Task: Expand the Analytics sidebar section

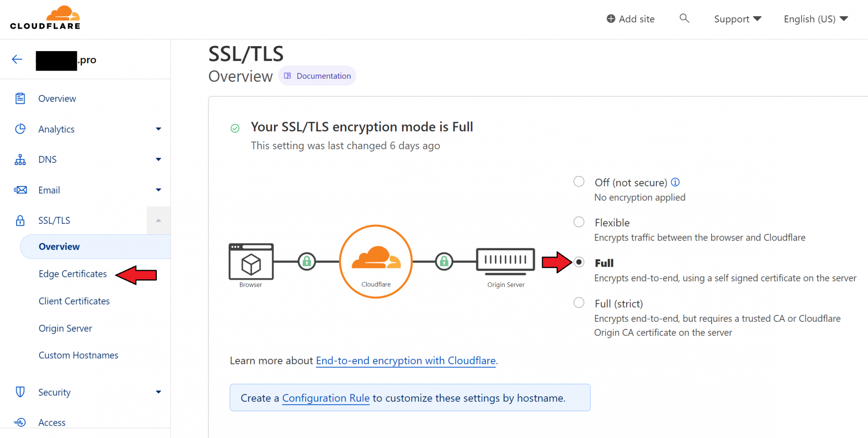Action: click(x=158, y=129)
